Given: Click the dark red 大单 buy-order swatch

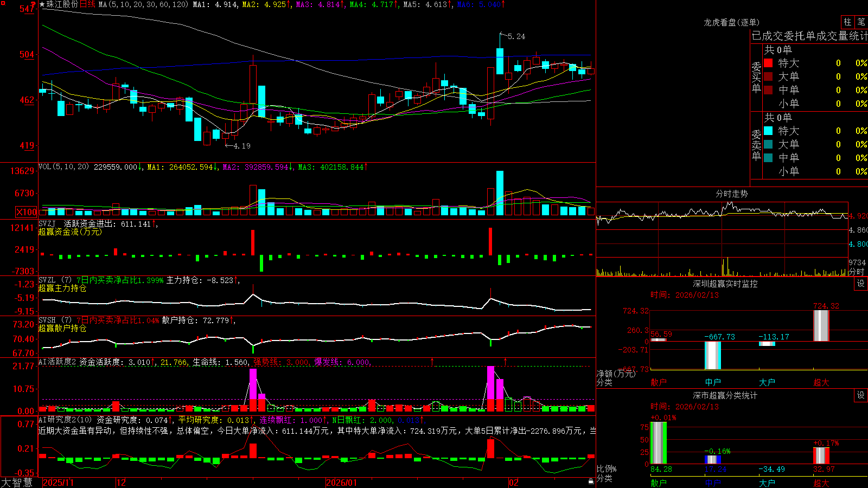Looking at the screenshot, I should (x=768, y=76).
